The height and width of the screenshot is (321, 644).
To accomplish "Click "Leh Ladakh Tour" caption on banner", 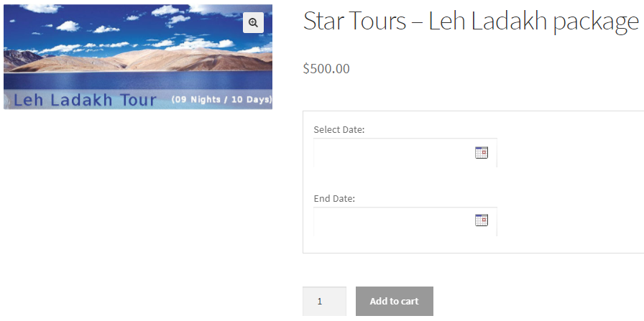I will (85, 100).
